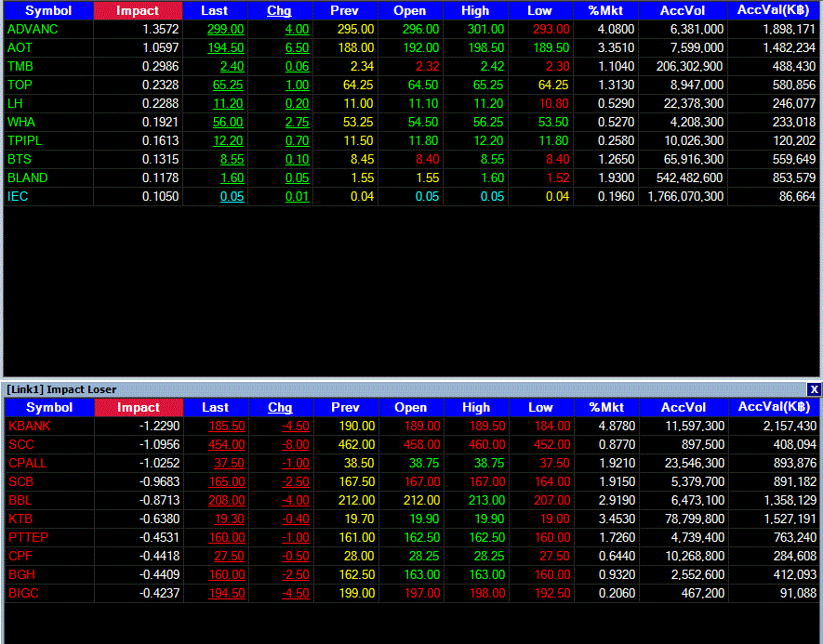823x644 pixels.
Task: Click CPF last price 27.50
Action: pos(230,557)
